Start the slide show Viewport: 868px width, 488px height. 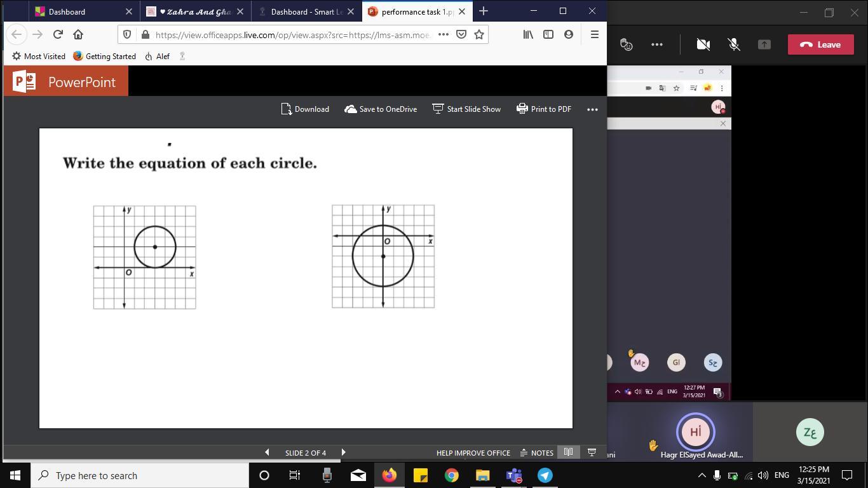click(466, 109)
